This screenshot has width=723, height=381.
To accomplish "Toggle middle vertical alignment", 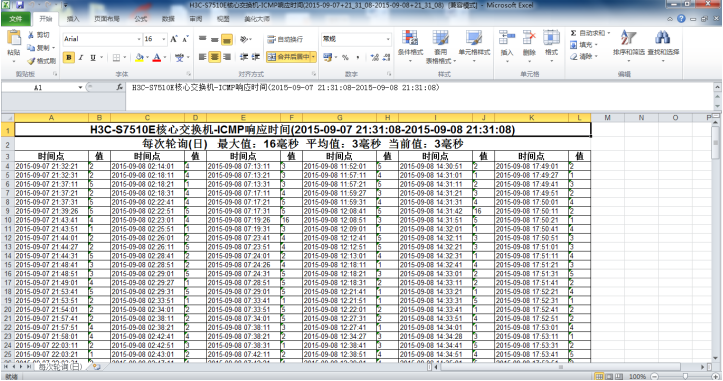I will pyautogui.click(x=214, y=39).
